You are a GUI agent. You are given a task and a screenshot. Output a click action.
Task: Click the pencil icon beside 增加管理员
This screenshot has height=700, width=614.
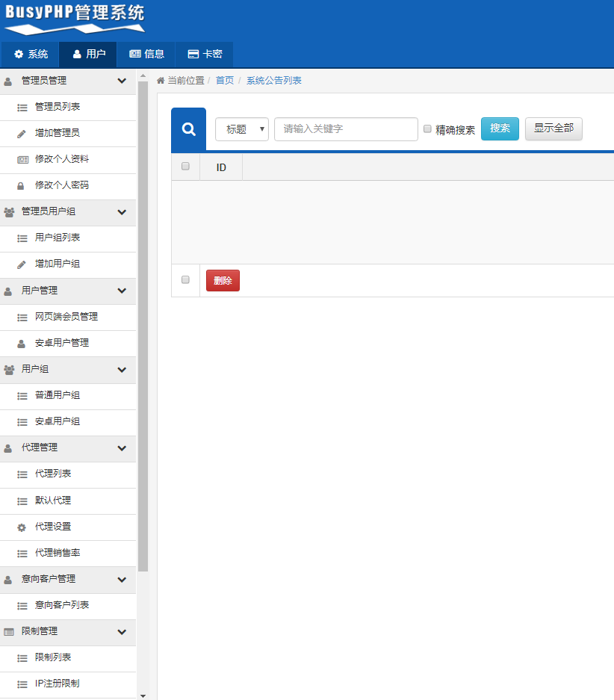(x=22, y=134)
